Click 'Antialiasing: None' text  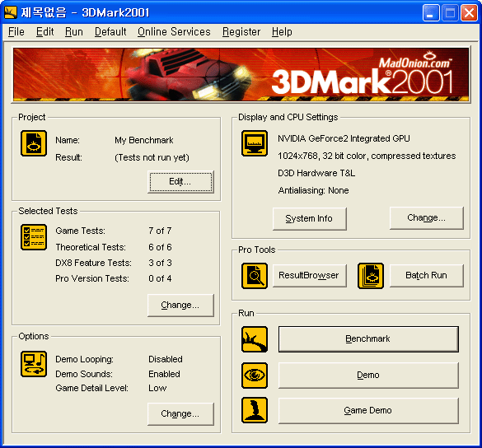click(313, 190)
